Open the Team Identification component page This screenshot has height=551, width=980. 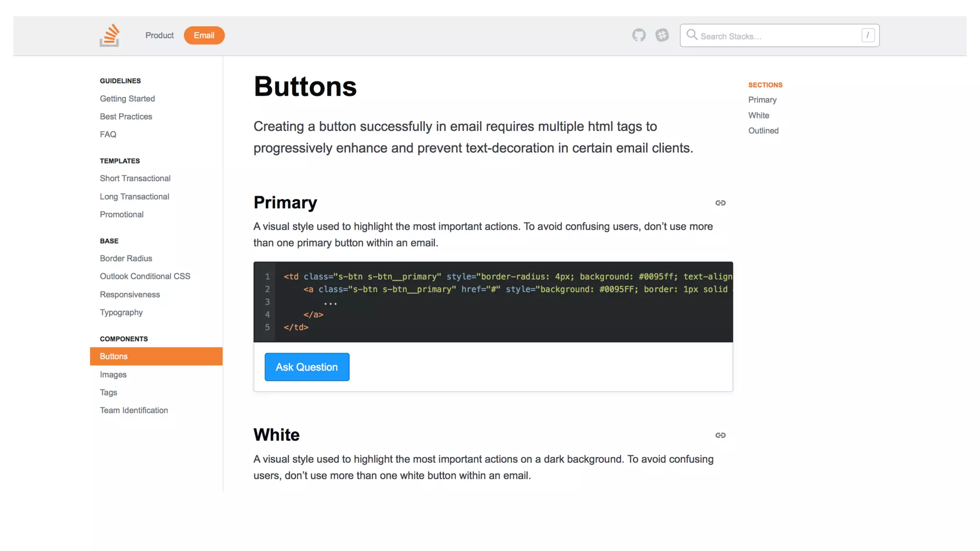point(134,410)
